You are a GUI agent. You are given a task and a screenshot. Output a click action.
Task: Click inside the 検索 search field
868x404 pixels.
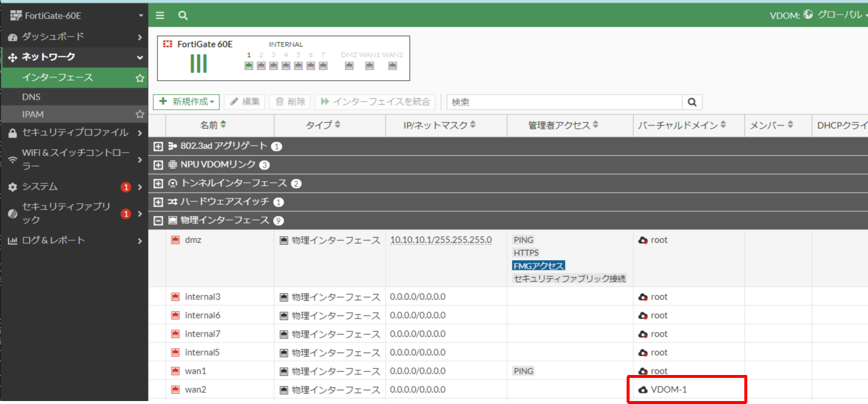click(x=562, y=101)
